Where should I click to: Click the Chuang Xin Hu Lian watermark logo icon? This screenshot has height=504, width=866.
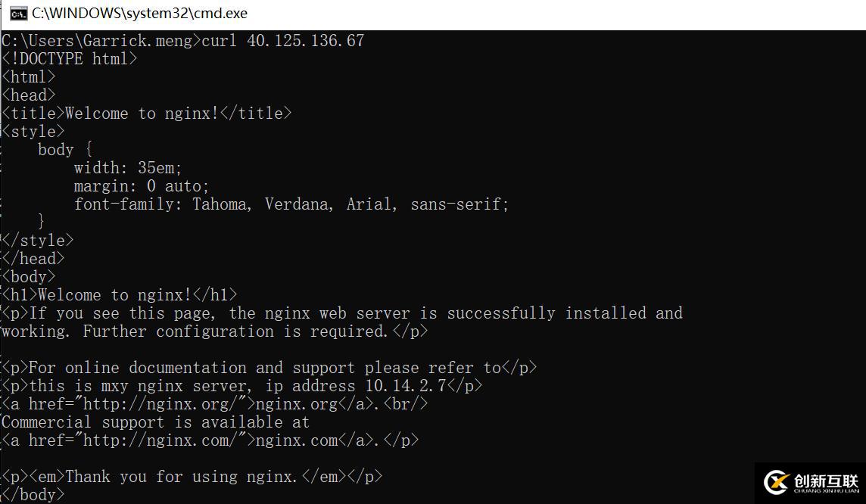777,482
